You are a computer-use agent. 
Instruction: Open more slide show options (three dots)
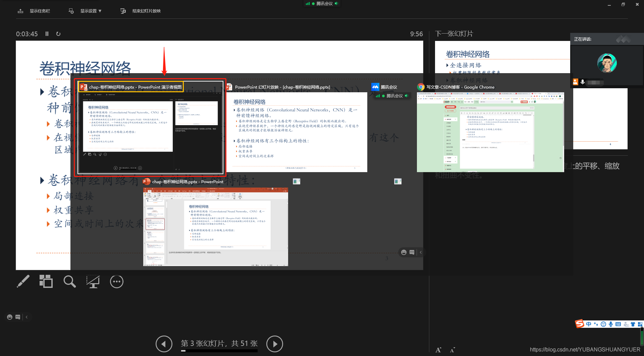[x=117, y=282]
